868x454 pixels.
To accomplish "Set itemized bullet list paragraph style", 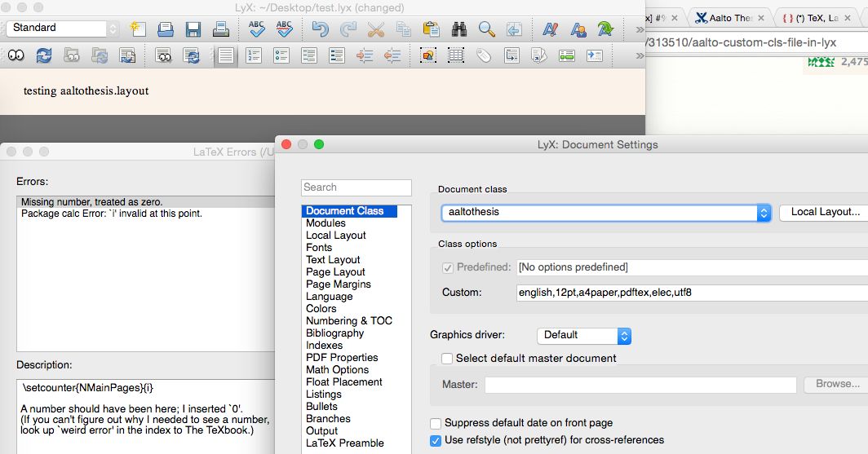I will (281, 55).
